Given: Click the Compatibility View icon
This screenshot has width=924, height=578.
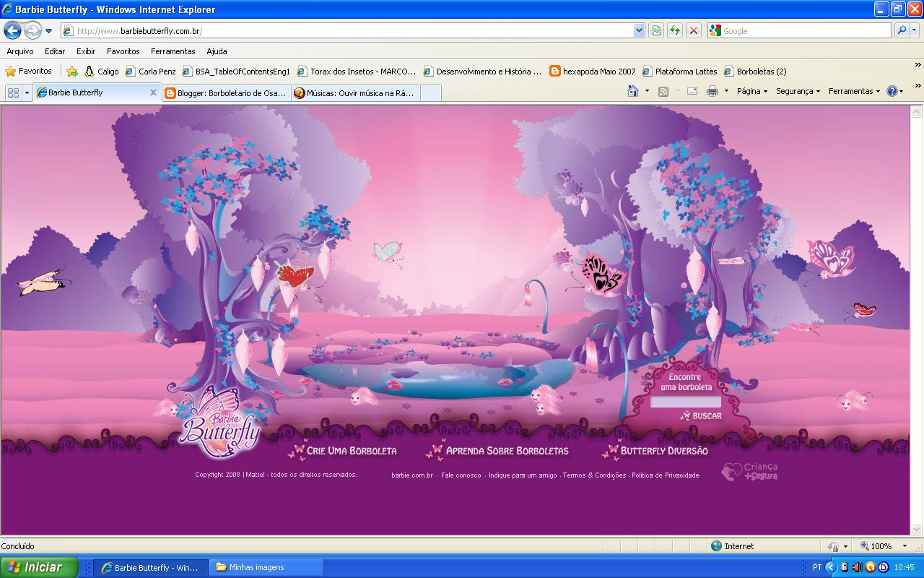Looking at the screenshot, I should pyautogui.click(x=656, y=30).
